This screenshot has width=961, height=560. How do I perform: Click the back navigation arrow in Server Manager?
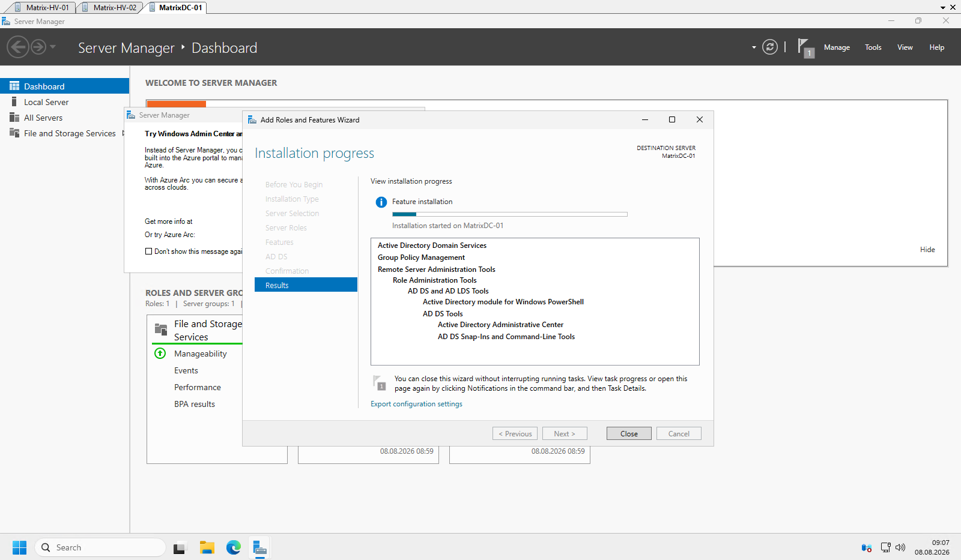click(18, 47)
